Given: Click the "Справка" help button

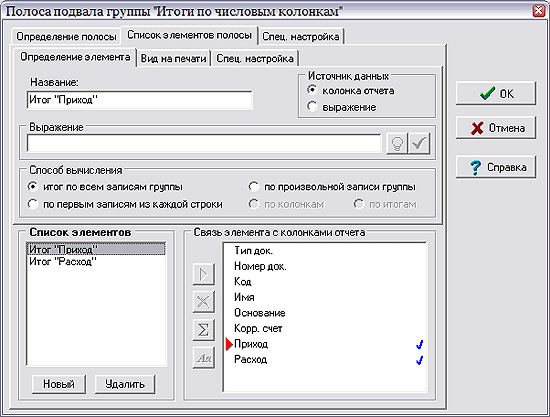Looking at the screenshot, I should pos(496,167).
